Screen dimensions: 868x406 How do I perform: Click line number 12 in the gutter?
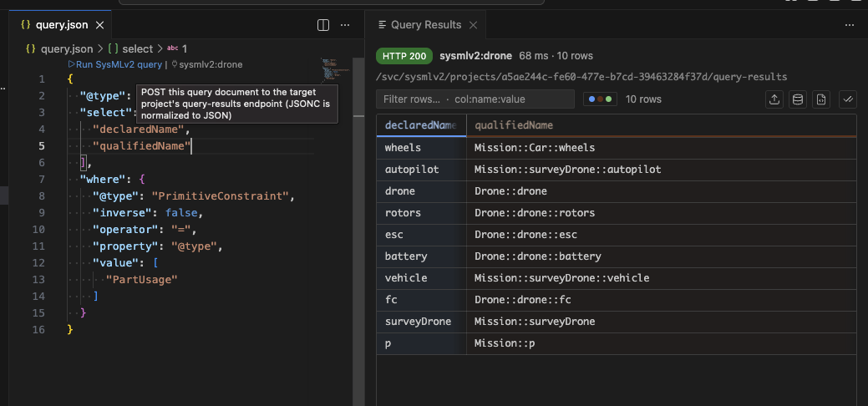point(38,262)
